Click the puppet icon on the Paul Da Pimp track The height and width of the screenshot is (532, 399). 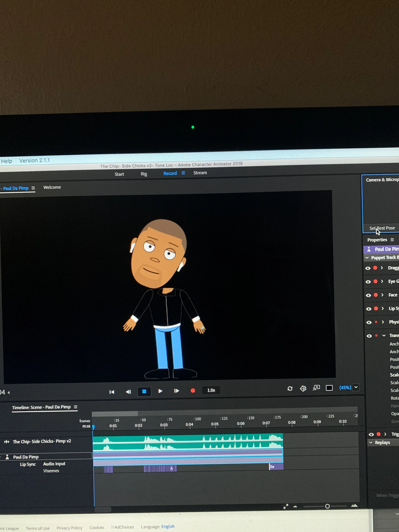pyautogui.click(x=7, y=457)
